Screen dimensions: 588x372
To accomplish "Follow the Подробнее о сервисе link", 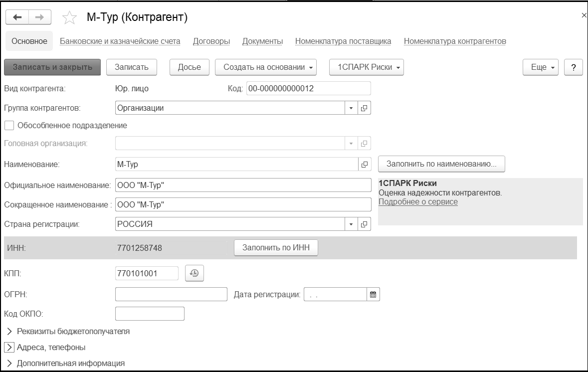I will (x=418, y=202).
